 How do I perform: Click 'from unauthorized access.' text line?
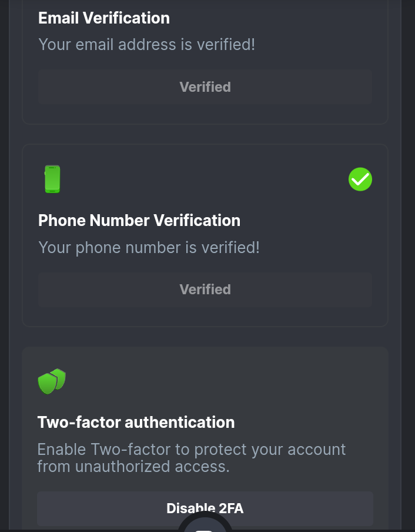pos(133,467)
